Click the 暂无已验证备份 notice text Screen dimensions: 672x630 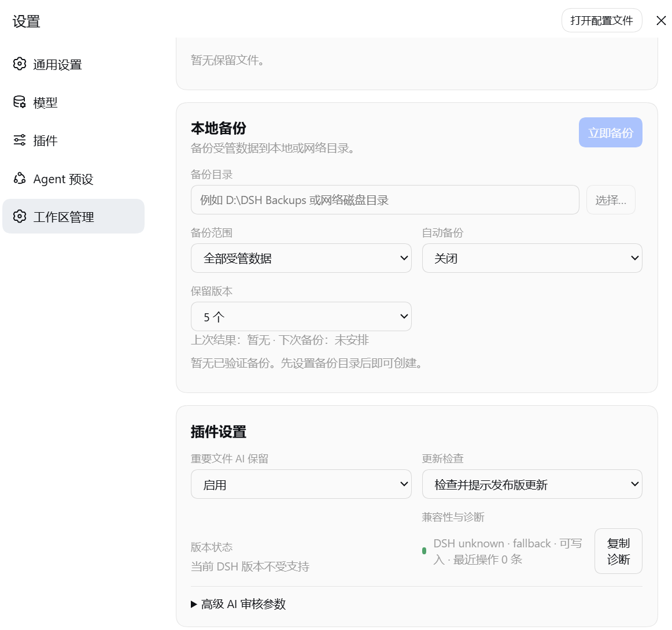pyautogui.click(x=308, y=363)
